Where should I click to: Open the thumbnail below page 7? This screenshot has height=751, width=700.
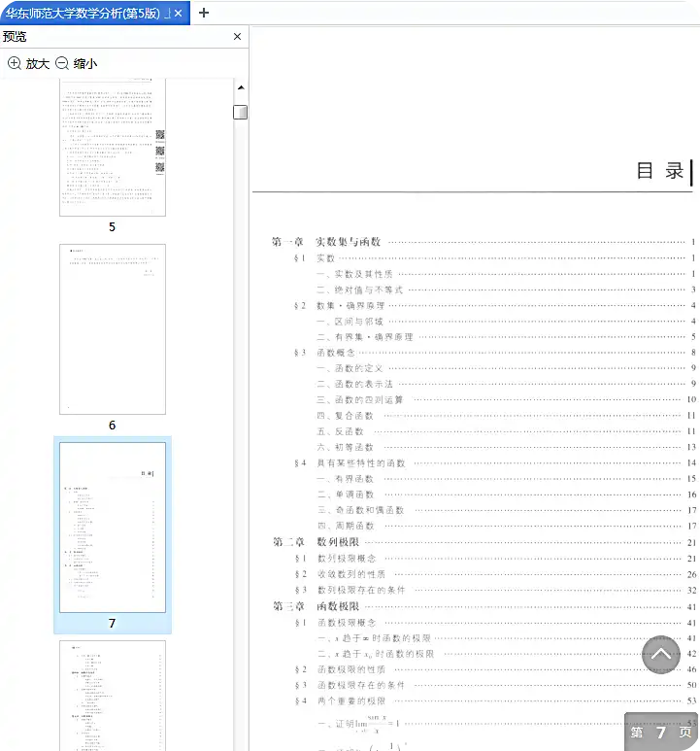(113, 696)
